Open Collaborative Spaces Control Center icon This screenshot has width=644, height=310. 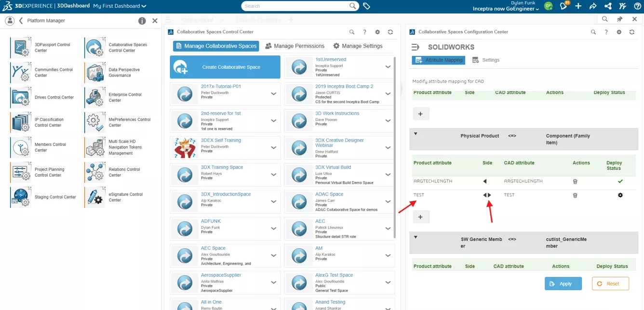(95, 47)
